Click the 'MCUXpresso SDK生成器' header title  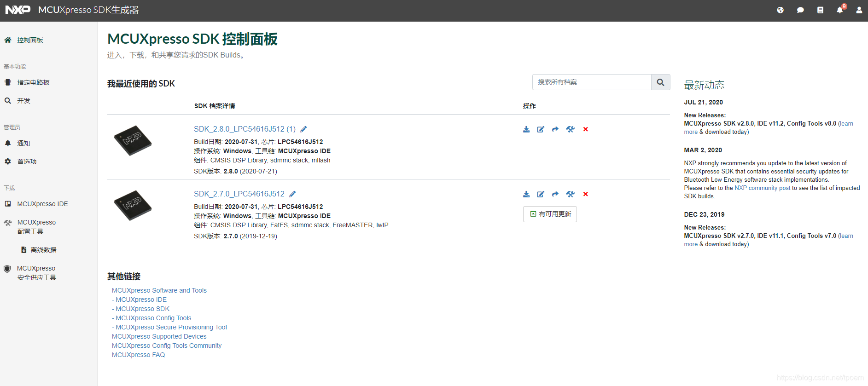[88, 10]
